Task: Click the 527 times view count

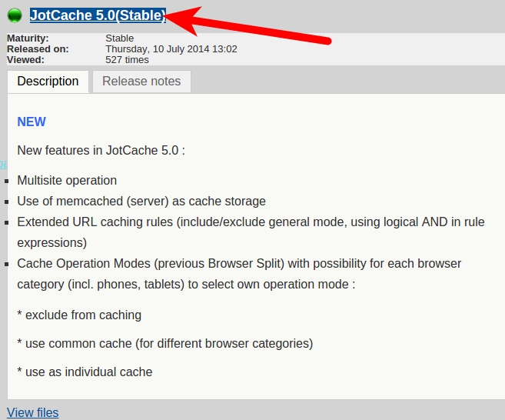Action: click(x=127, y=60)
